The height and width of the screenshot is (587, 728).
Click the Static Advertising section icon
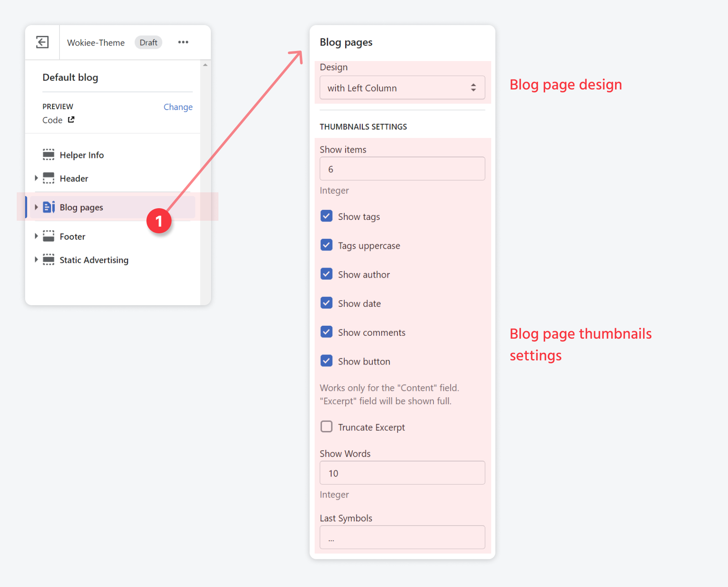49,260
